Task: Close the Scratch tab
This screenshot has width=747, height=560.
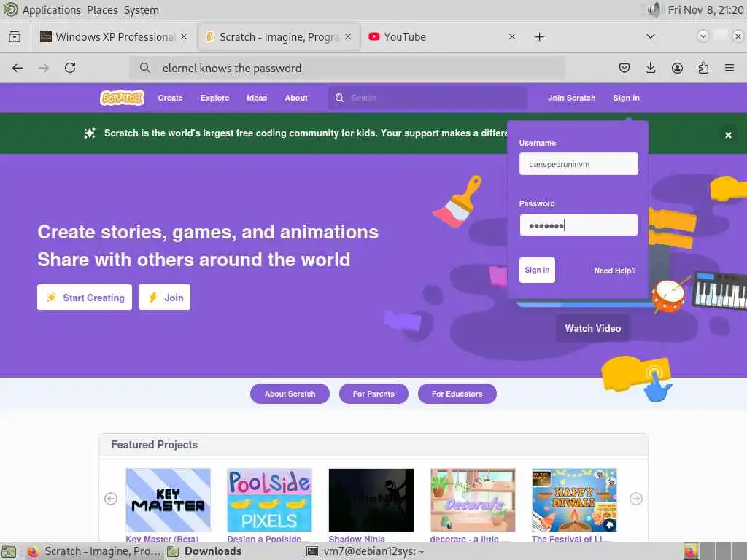Action: 348,36
